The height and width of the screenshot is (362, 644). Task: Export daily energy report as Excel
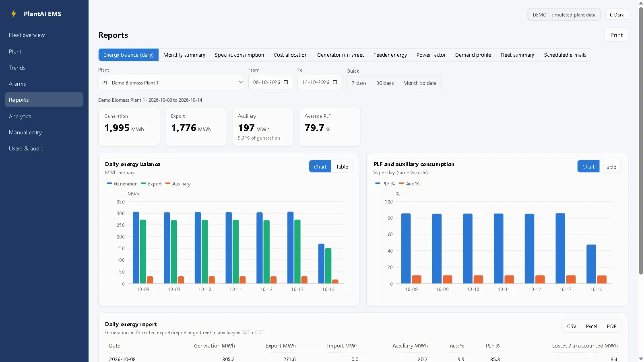point(591,326)
